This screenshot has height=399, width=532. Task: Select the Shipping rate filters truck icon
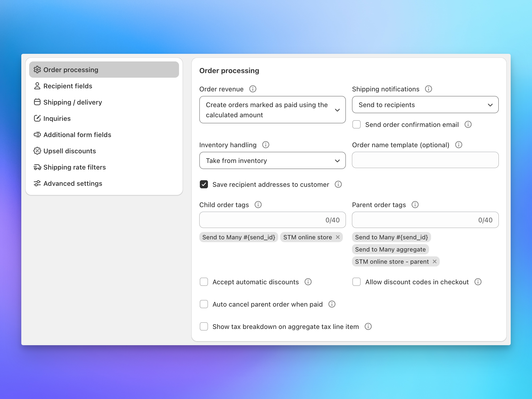[x=37, y=167]
